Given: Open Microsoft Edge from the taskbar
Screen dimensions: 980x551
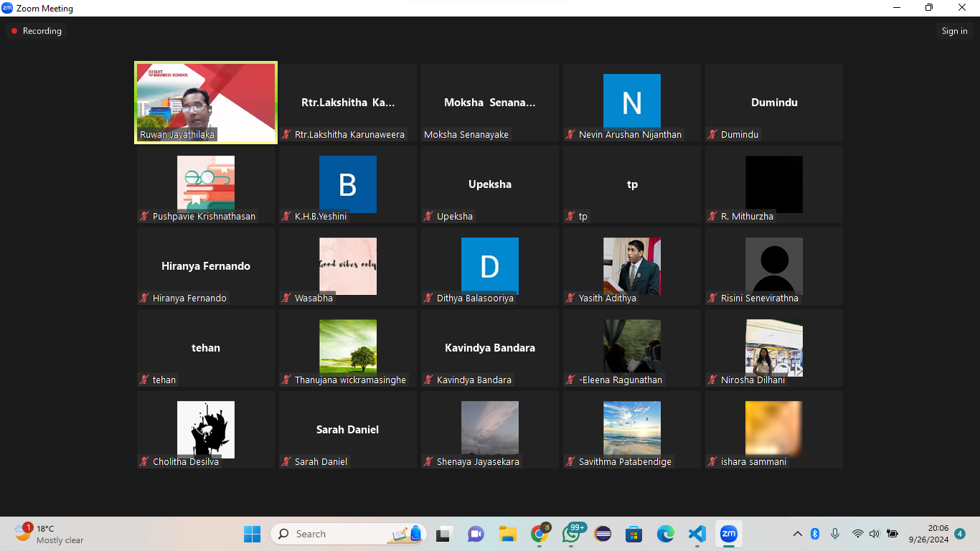Looking at the screenshot, I should (x=666, y=534).
